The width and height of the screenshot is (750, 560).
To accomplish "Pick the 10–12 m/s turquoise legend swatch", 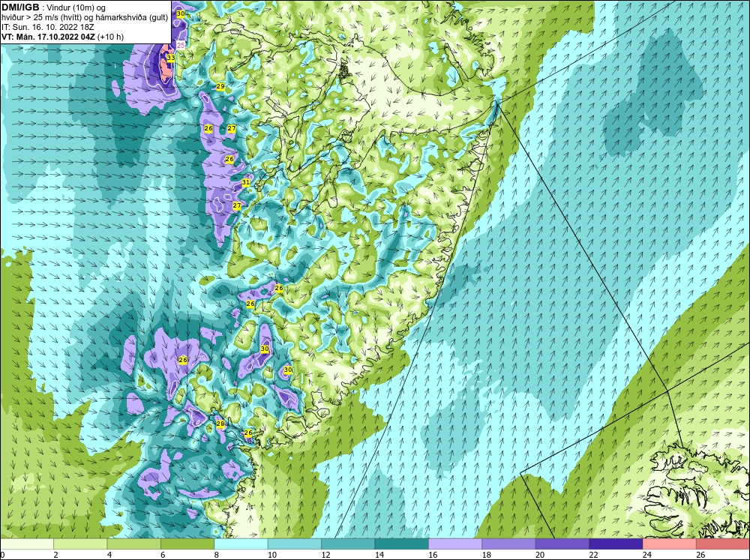I will point(295,544).
